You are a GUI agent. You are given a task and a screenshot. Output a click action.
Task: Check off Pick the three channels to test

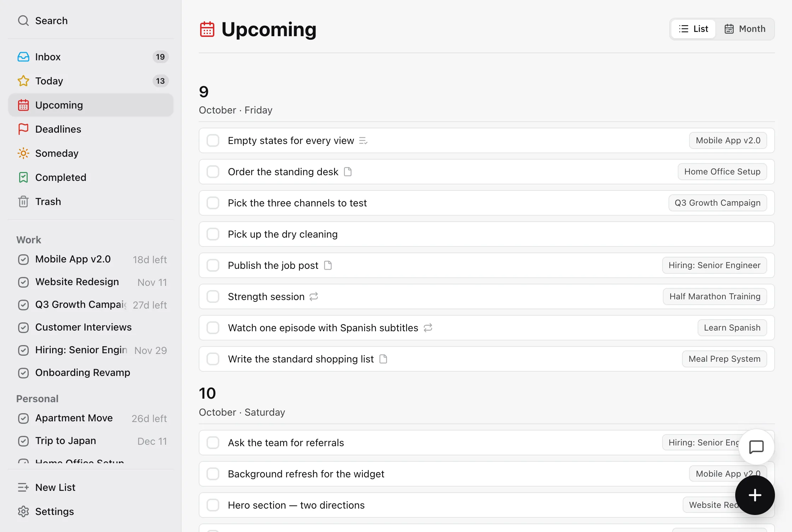[x=213, y=203]
